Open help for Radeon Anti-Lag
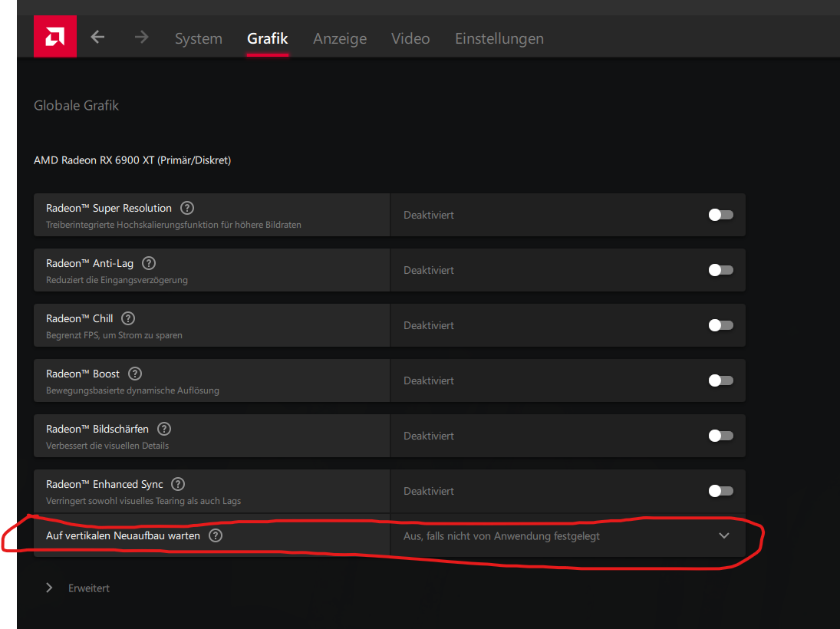 [148, 263]
